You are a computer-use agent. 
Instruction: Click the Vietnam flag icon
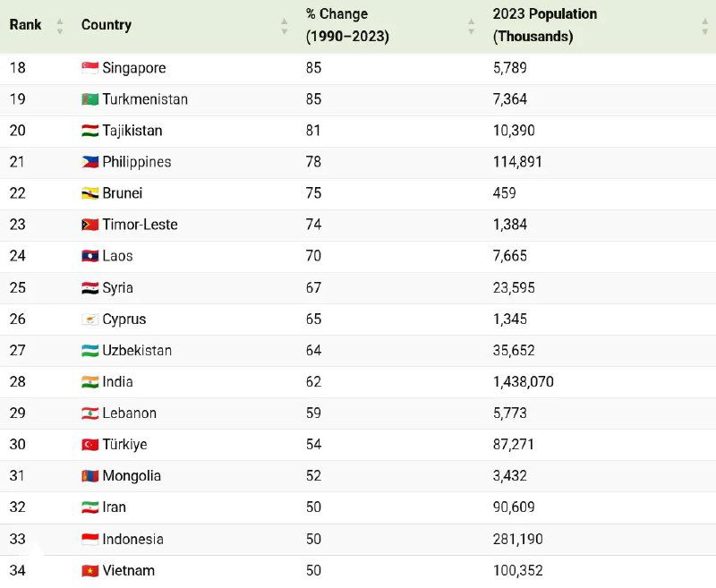(x=89, y=571)
